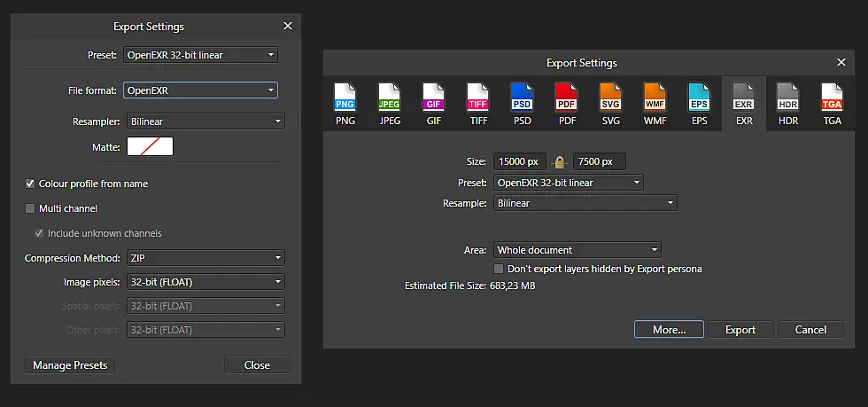Choose the EPS export format icon
Screen dimensions: 868x407
[699, 98]
